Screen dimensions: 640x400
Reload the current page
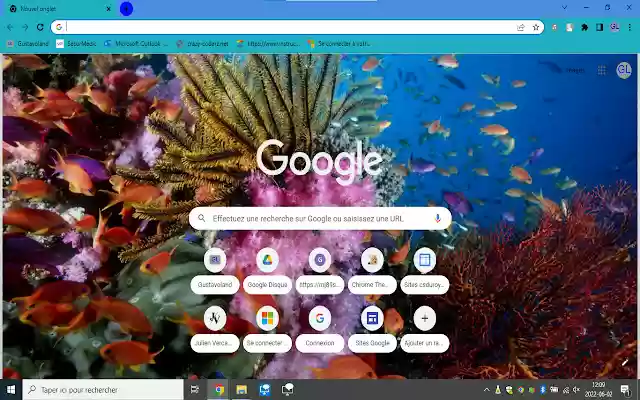coord(40,27)
